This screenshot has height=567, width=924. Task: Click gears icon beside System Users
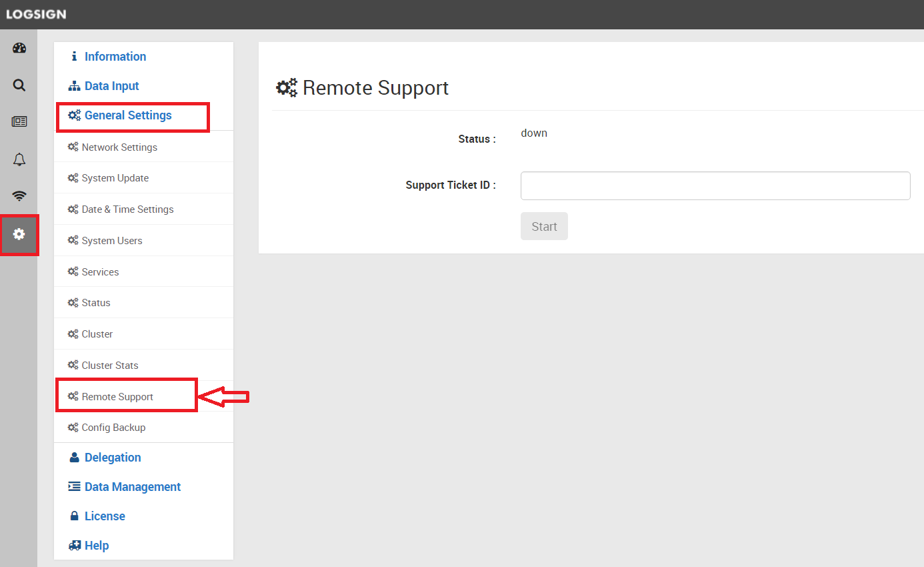point(73,241)
